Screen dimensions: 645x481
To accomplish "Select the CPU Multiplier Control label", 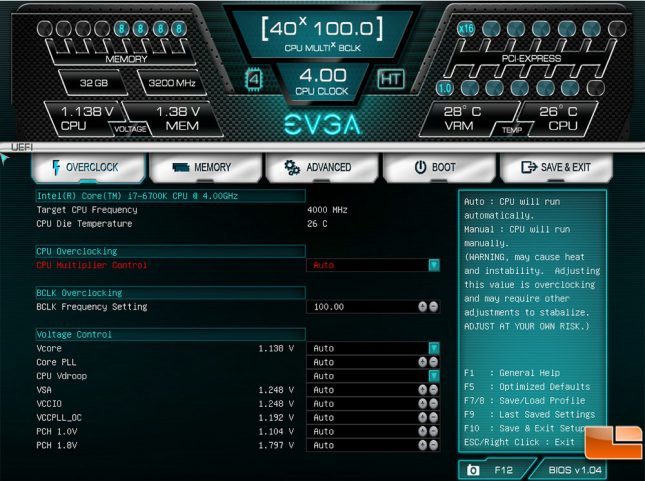I will coord(92,265).
